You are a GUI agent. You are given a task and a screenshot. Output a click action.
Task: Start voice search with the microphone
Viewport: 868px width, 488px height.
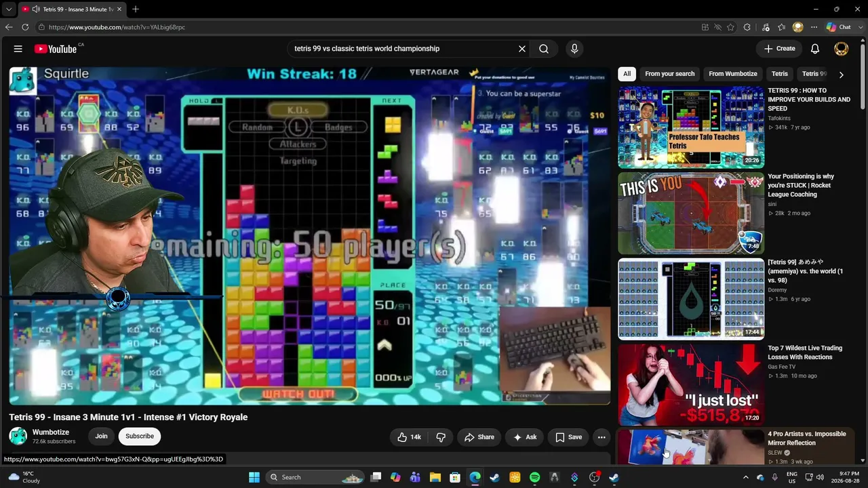pyautogui.click(x=574, y=49)
